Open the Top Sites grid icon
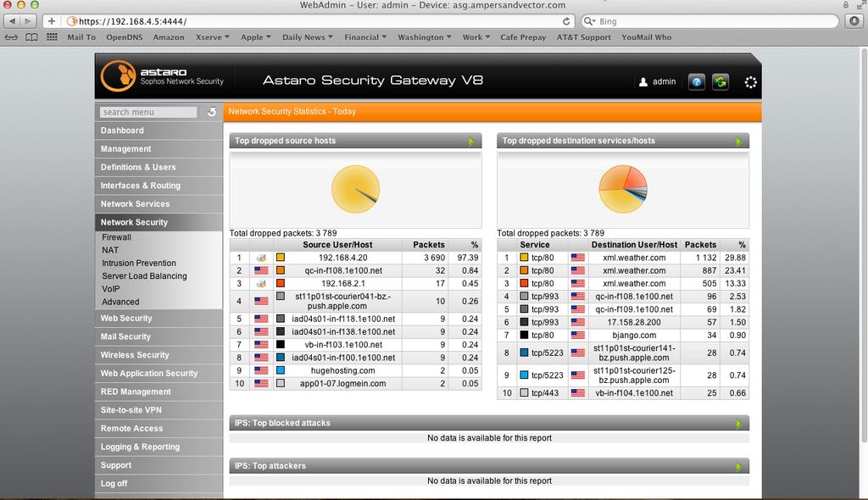The height and width of the screenshot is (500, 868). [x=52, y=37]
